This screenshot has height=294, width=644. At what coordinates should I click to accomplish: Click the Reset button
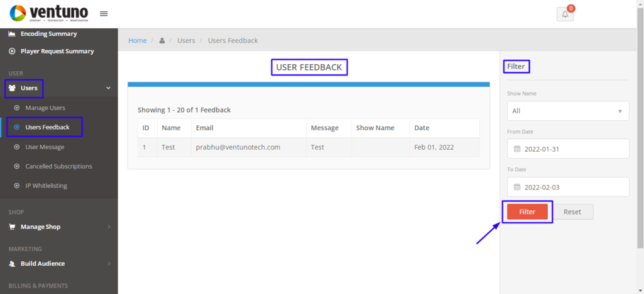(572, 212)
